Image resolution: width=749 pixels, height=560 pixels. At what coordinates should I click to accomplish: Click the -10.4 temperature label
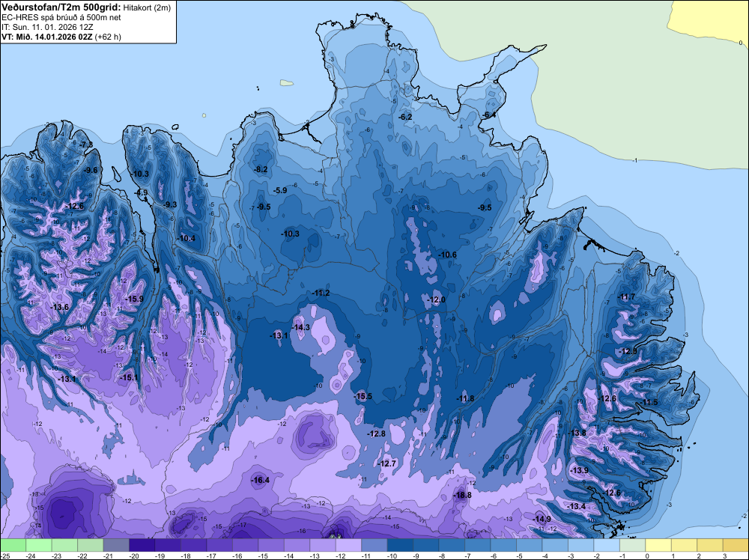[187, 238]
